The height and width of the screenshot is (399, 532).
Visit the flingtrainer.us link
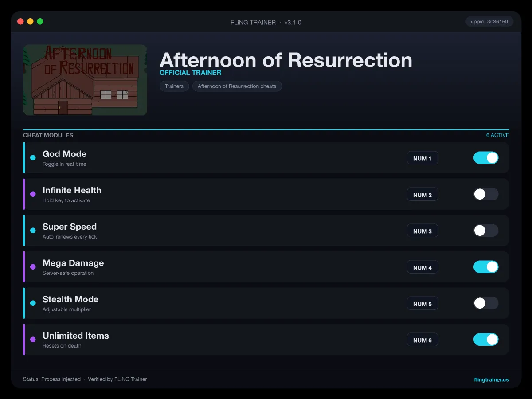491,379
